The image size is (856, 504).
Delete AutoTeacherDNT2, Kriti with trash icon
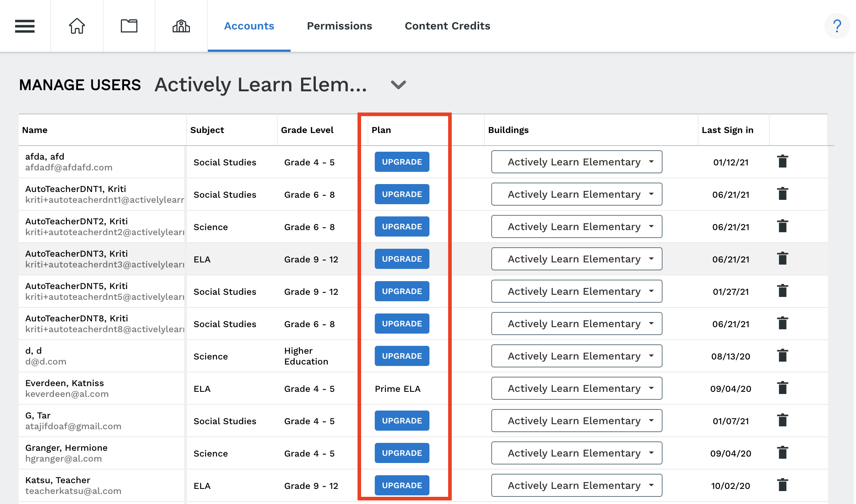pyautogui.click(x=783, y=226)
